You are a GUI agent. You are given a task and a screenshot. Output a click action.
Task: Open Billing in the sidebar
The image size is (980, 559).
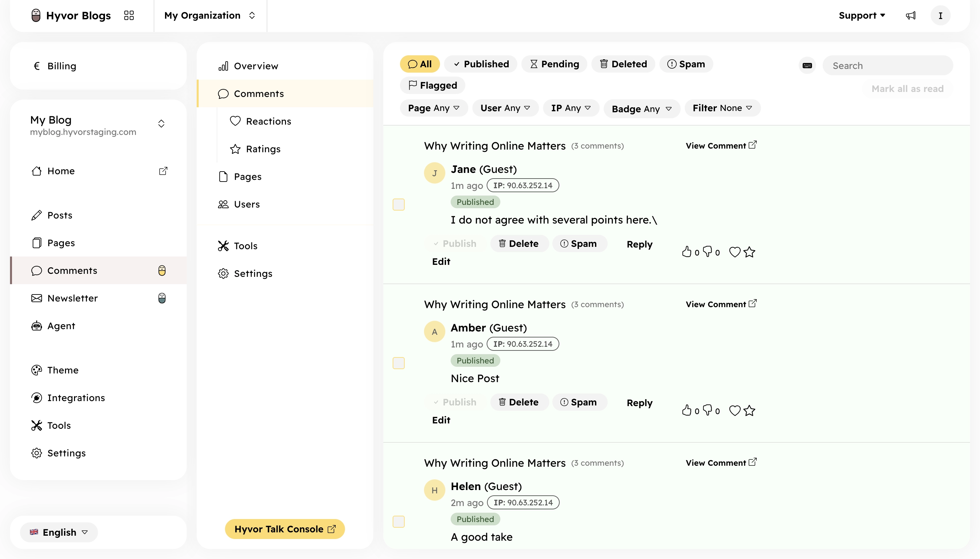pyautogui.click(x=98, y=66)
